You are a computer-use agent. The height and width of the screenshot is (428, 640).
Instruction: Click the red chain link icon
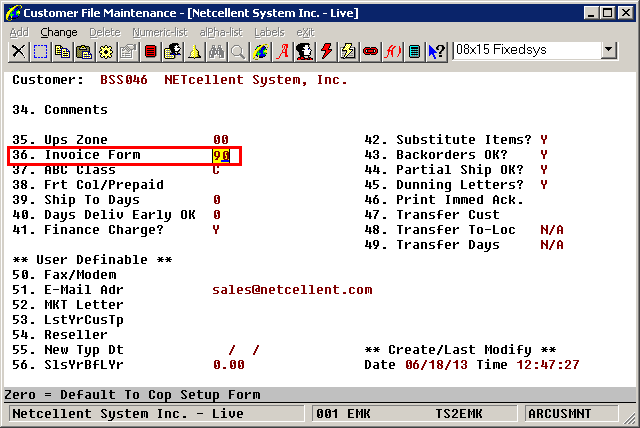(x=371, y=52)
